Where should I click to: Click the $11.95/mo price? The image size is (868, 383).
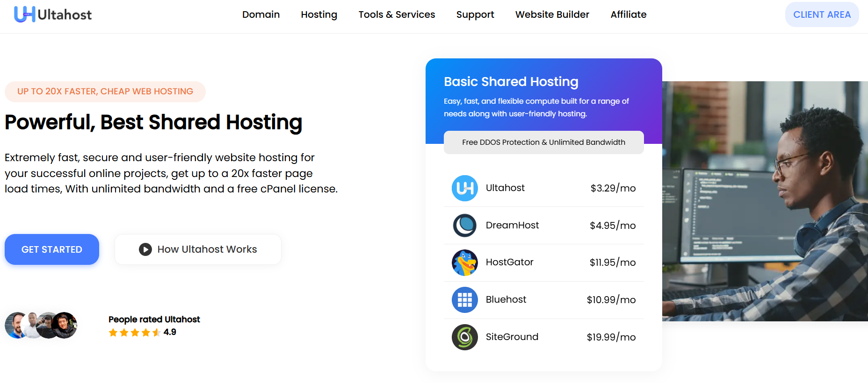613,262
